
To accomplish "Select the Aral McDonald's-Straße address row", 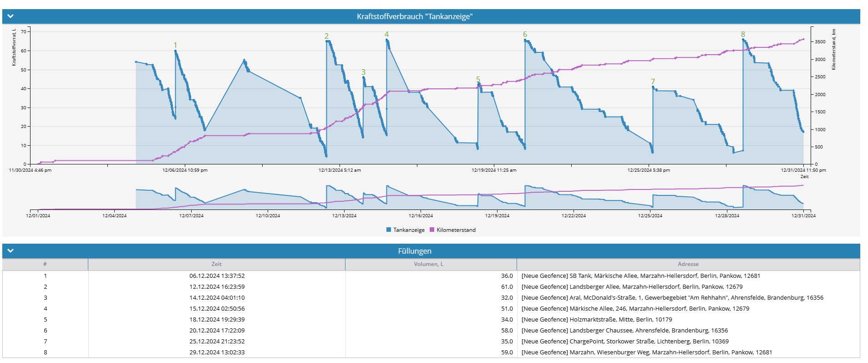I will pyautogui.click(x=672, y=298).
